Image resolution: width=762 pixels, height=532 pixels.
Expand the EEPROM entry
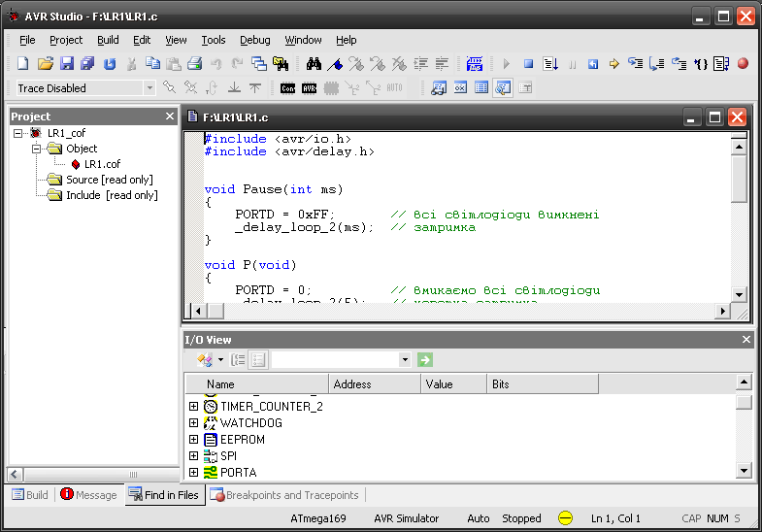click(193, 439)
